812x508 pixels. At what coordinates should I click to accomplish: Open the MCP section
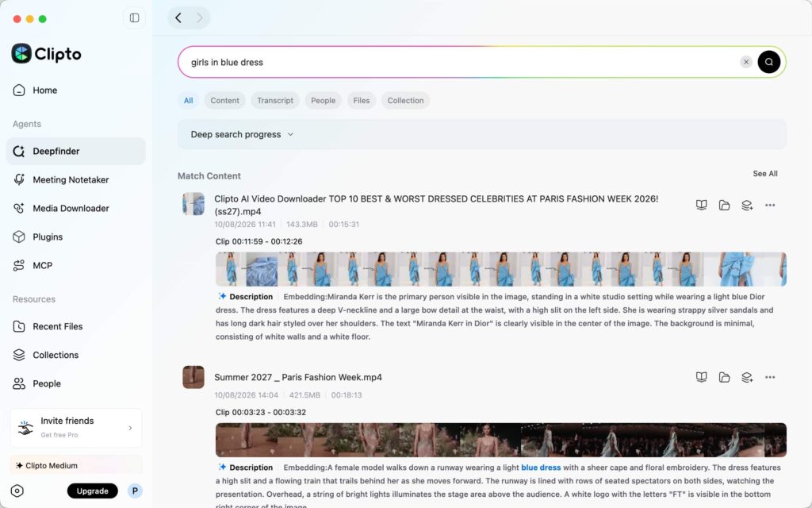[x=76, y=265]
